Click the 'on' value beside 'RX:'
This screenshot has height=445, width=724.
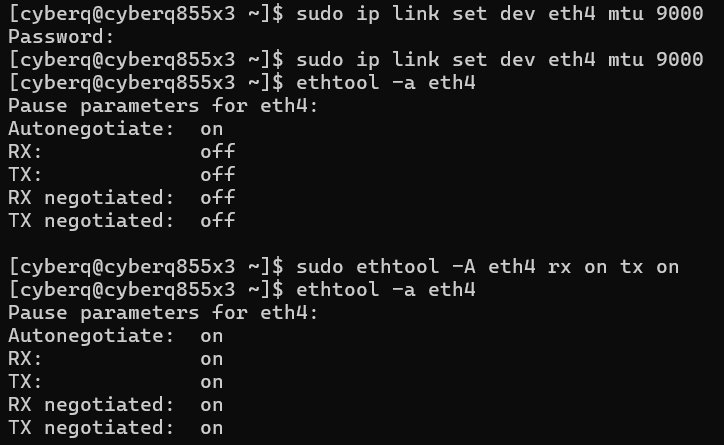click(x=211, y=359)
